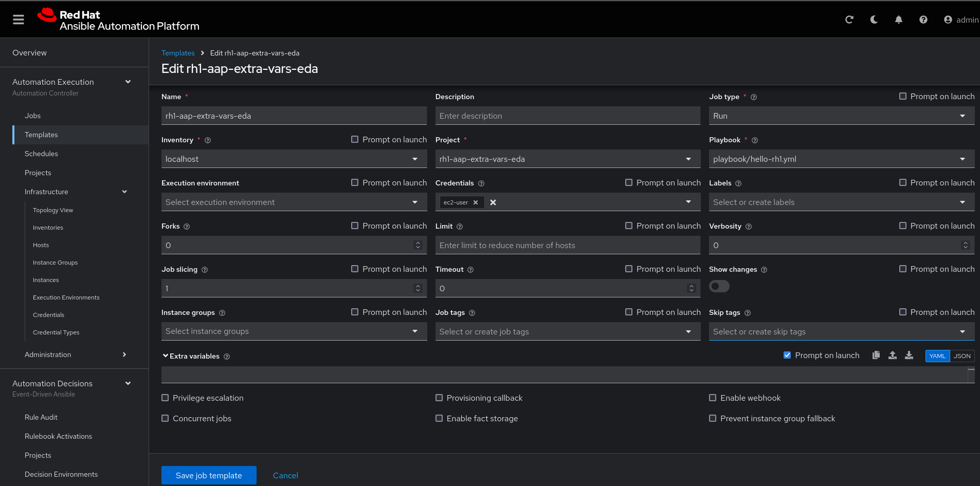Open Select or create job tags dropdown
Screen dimensions: 980x486
click(x=568, y=331)
